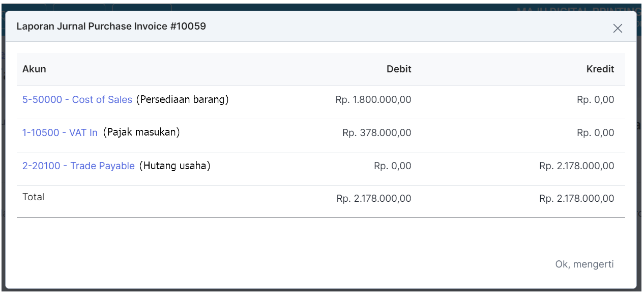Select Trade Payable debit Rp. 0,00 cell
644x294 pixels.
[x=393, y=166]
